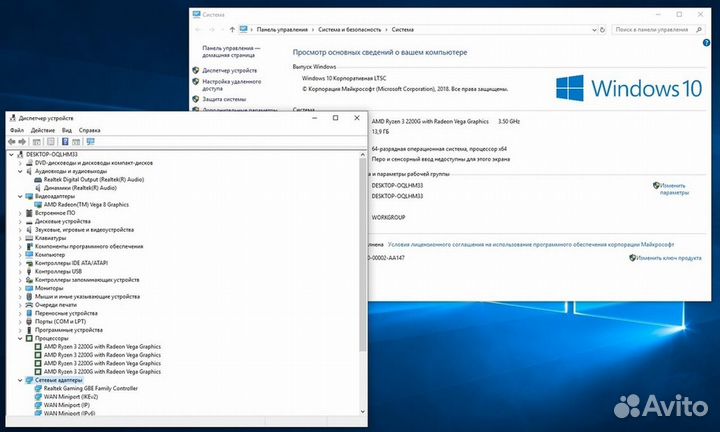Expand the Контроллеры USB category chevron
The width and height of the screenshot is (720, 432).
pos(20,271)
